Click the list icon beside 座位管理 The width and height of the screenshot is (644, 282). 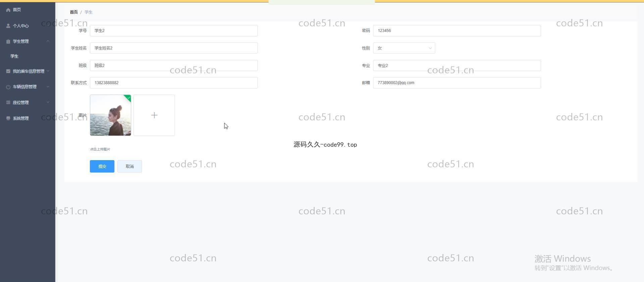click(x=8, y=102)
